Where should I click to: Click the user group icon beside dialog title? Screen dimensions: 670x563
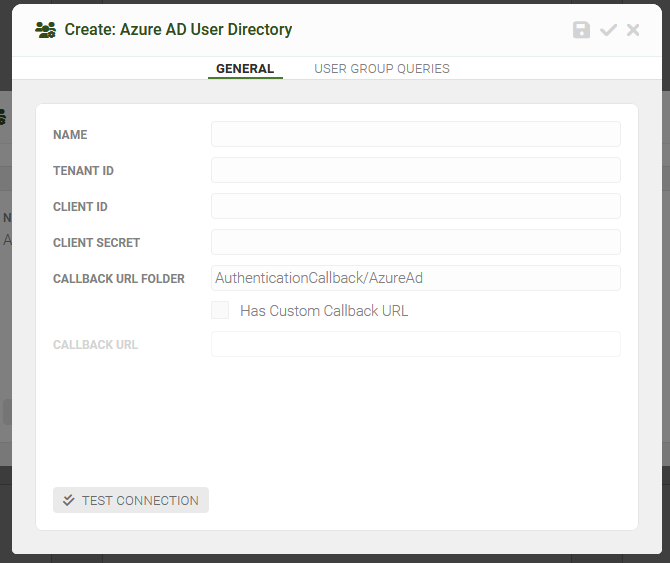pyautogui.click(x=45, y=30)
